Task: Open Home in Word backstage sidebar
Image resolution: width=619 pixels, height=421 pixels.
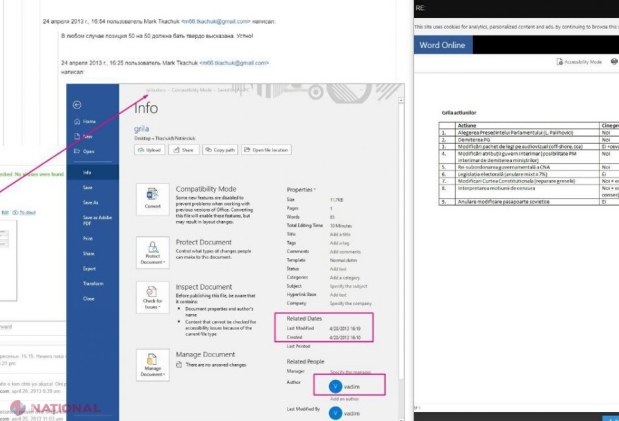Action: [89, 122]
